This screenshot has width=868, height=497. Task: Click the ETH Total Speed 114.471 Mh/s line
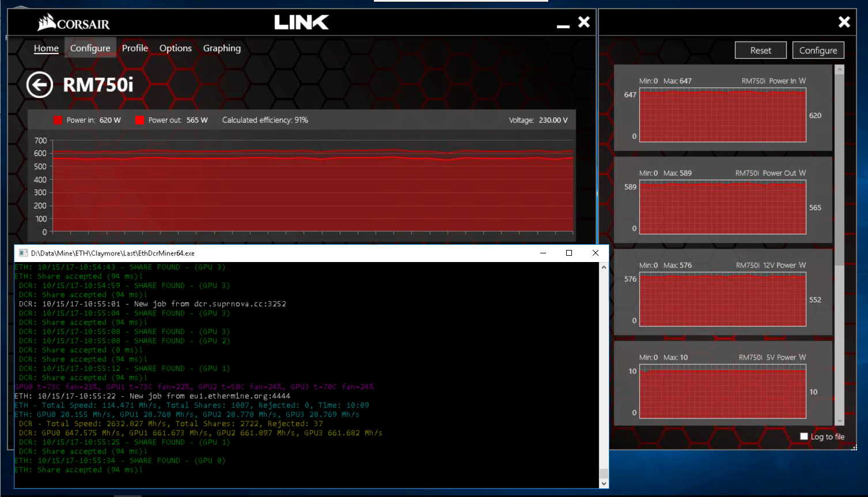click(x=192, y=405)
